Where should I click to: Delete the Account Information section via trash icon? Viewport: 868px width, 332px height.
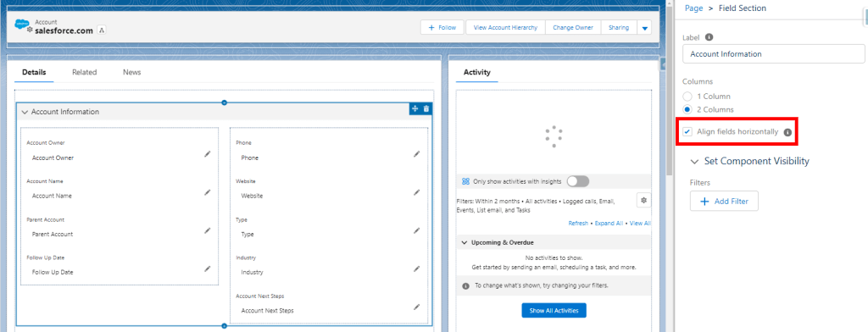point(426,109)
